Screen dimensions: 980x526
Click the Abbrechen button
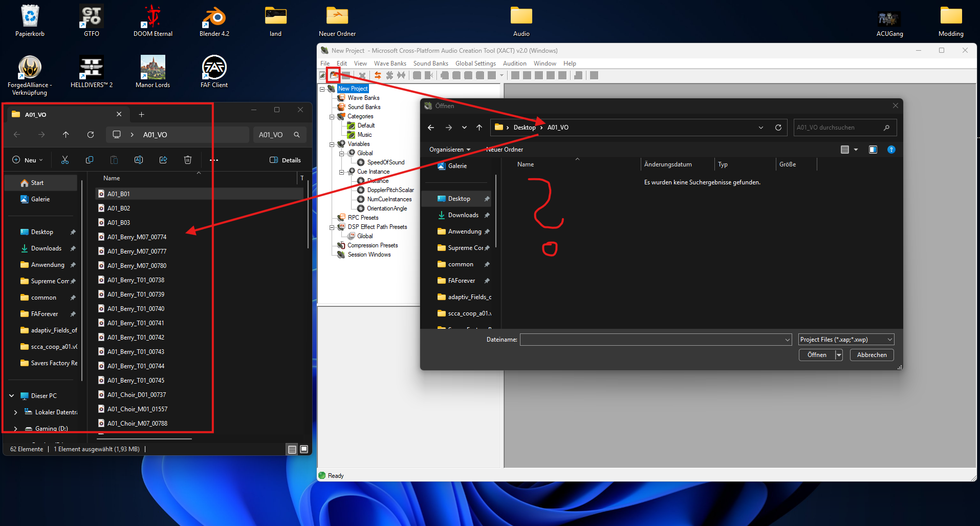point(872,355)
